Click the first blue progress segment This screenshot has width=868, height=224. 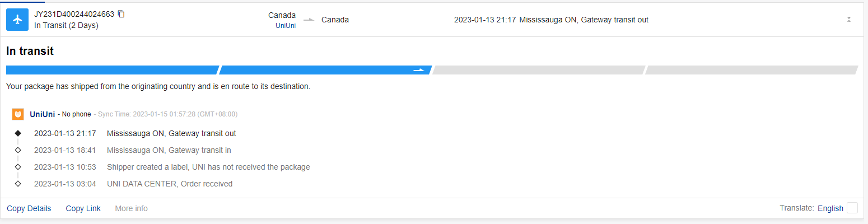coord(112,70)
